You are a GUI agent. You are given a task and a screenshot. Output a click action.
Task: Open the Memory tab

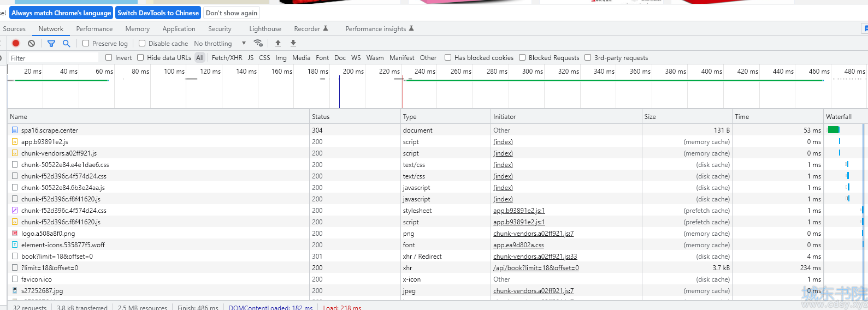click(138, 29)
